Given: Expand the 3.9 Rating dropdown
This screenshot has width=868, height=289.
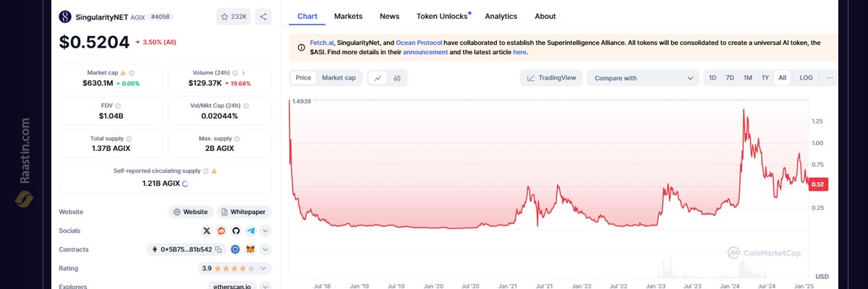Looking at the screenshot, I should pos(265,268).
